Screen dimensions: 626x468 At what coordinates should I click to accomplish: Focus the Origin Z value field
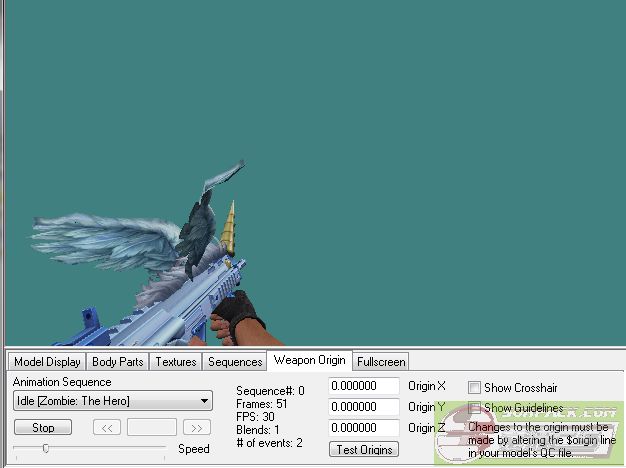tap(364, 428)
